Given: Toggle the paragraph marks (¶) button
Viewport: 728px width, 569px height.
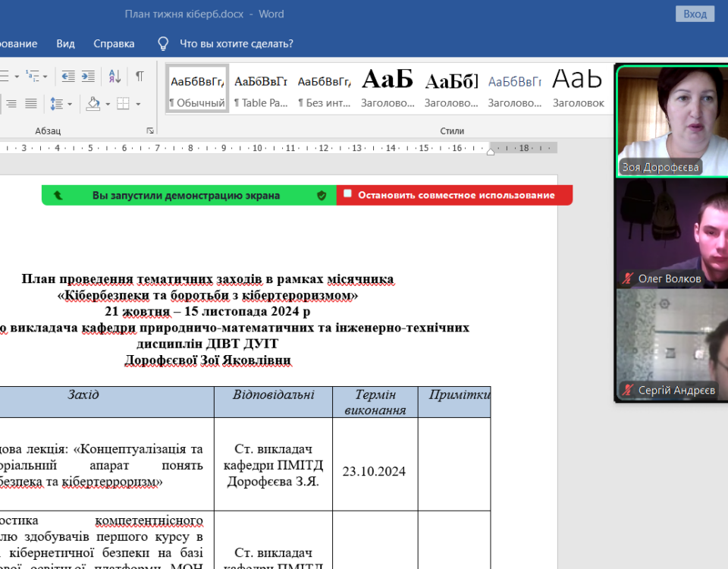Looking at the screenshot, I should 140,76.
